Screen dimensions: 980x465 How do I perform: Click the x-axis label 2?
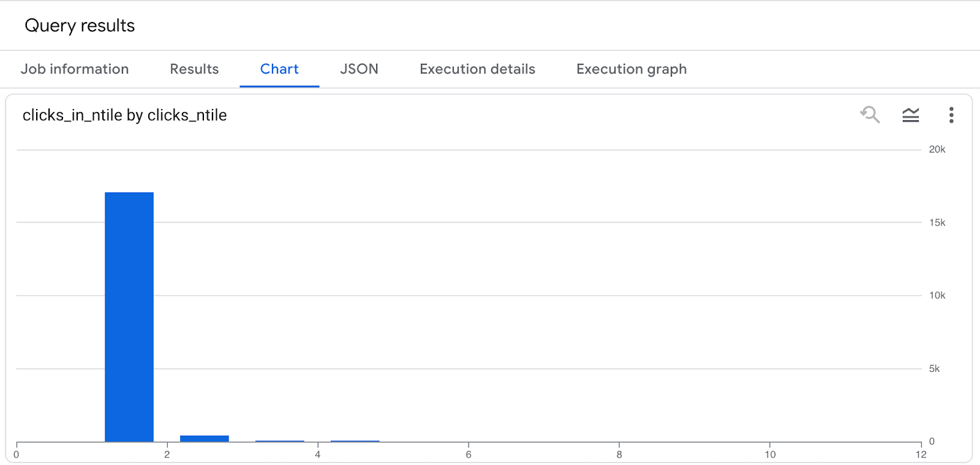point(167,455)
